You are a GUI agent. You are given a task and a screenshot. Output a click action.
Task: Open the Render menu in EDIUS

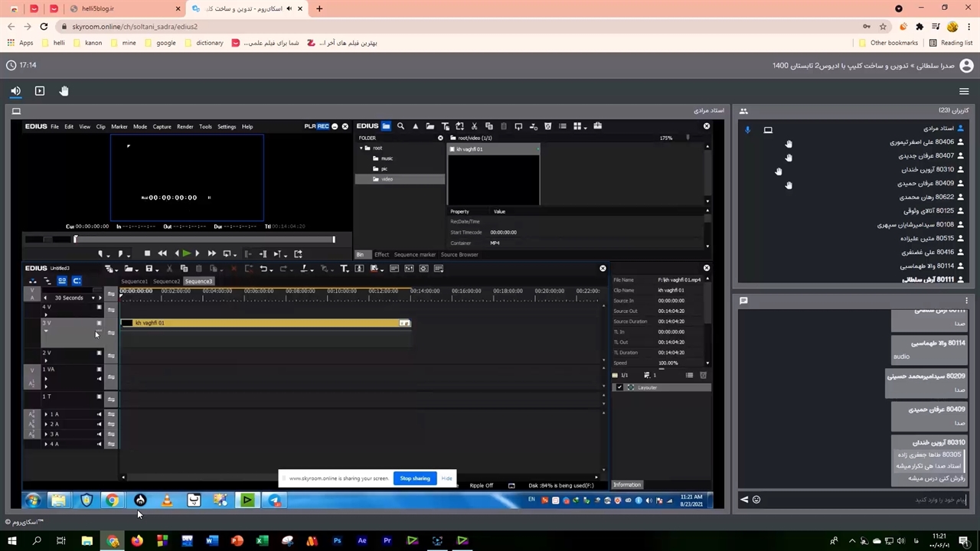[x=185, y=126]
